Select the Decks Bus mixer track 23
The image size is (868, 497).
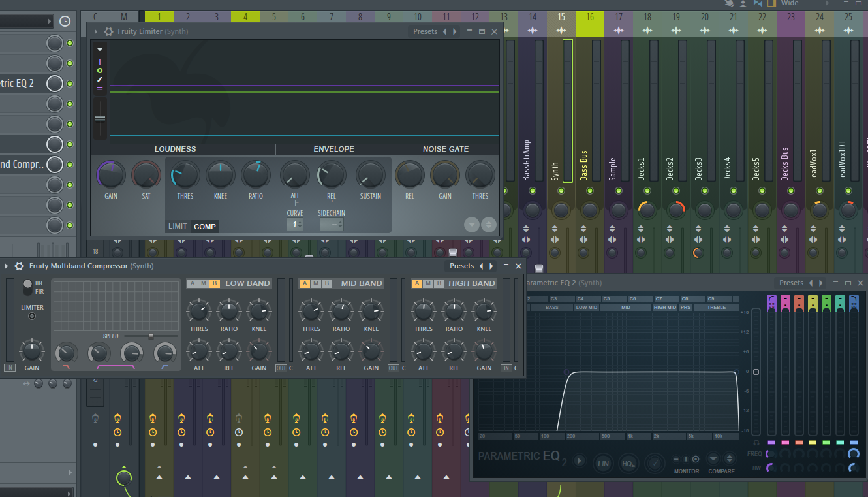pos(791,16)
